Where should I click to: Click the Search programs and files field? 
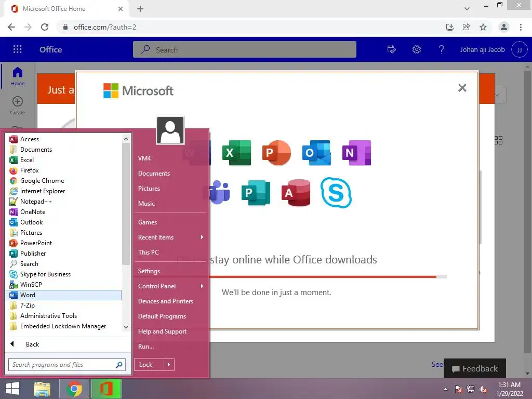67,365
